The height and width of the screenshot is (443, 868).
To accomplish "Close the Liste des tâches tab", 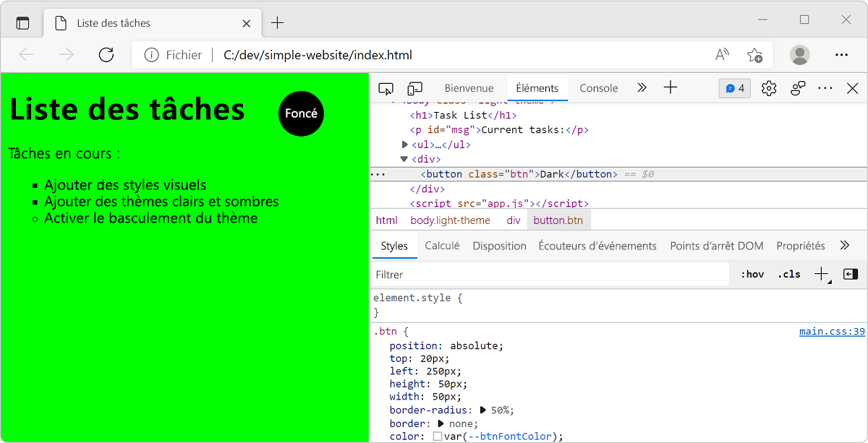I will point(247,23).
